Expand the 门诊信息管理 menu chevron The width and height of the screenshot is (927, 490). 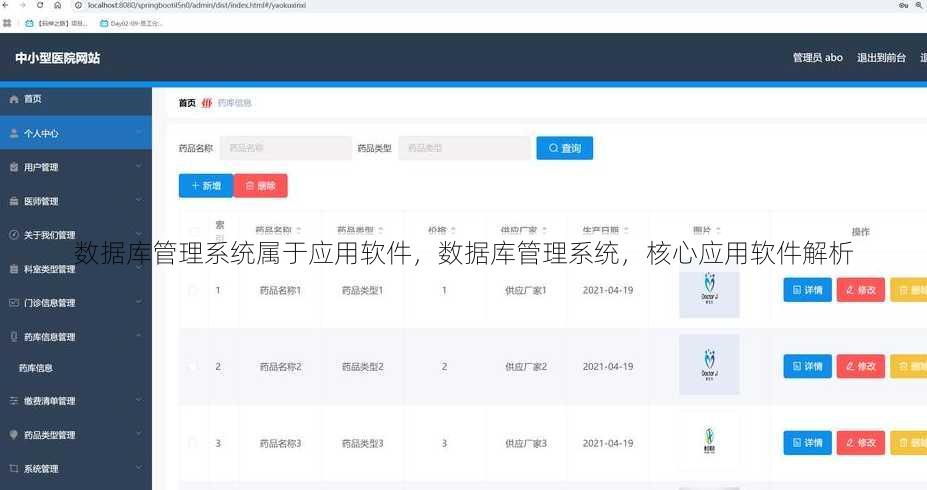click(x=139, y=303)
